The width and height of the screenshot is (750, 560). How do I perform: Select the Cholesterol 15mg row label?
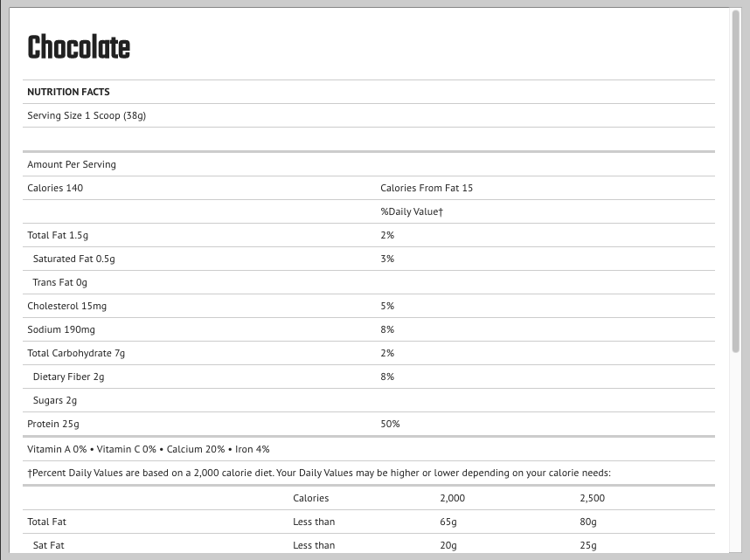coord(67,306)
